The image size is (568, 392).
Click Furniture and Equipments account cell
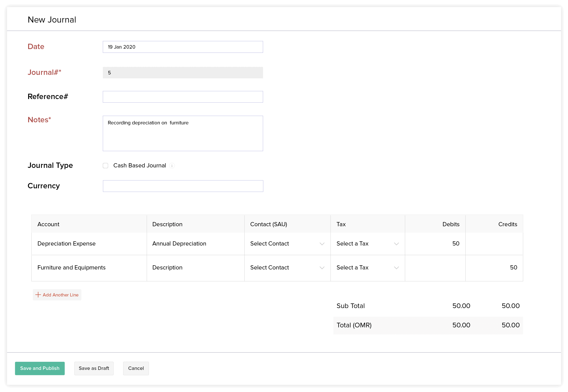click(89, 267)
